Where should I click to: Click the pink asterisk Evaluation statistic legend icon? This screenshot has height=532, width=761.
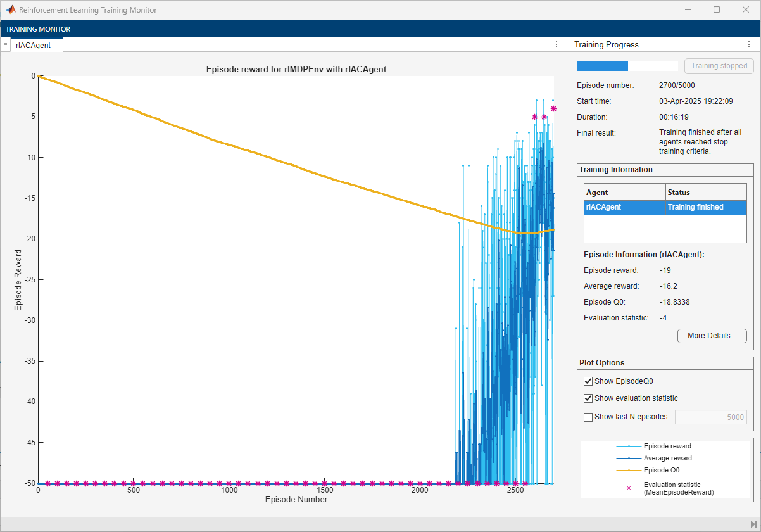[628, 488]
